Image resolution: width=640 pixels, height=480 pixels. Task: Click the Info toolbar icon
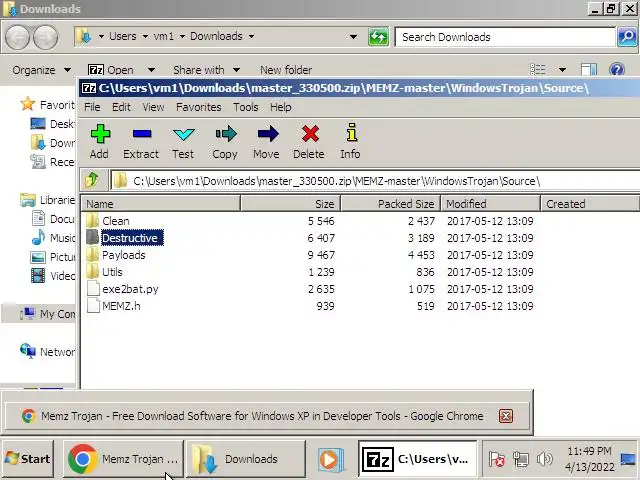352,133
